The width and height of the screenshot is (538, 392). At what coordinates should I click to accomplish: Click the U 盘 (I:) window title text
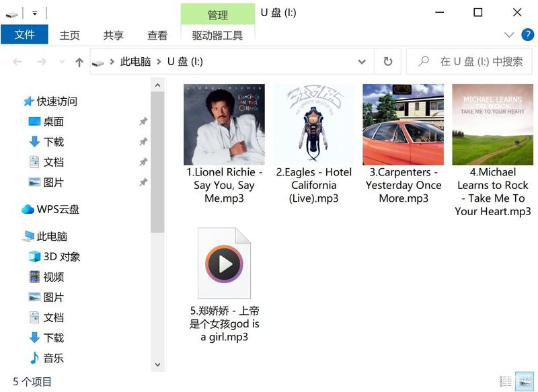(x=278, y=13)
